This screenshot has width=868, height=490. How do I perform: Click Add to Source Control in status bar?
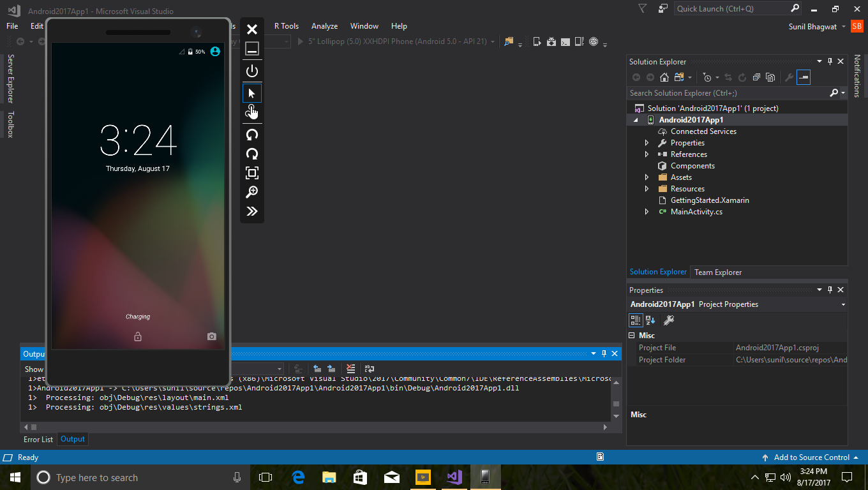[x=812, y=457]
